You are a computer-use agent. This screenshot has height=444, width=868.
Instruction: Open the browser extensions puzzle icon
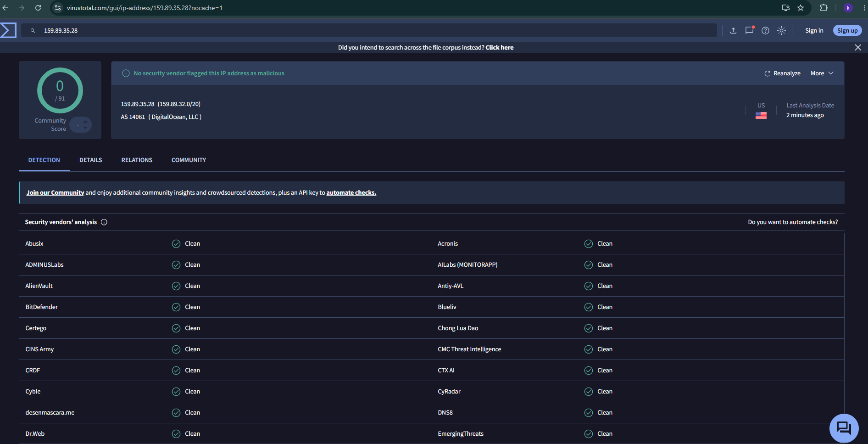pos(824,8)
